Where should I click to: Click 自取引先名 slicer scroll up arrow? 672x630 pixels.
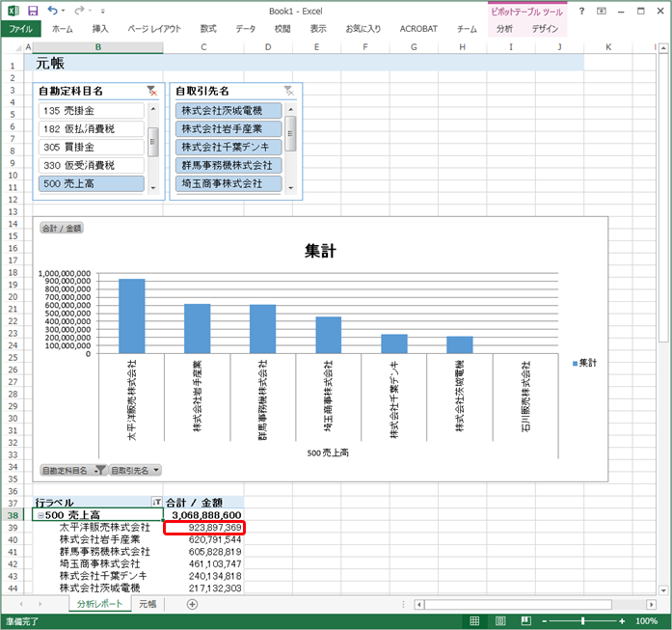290,109
